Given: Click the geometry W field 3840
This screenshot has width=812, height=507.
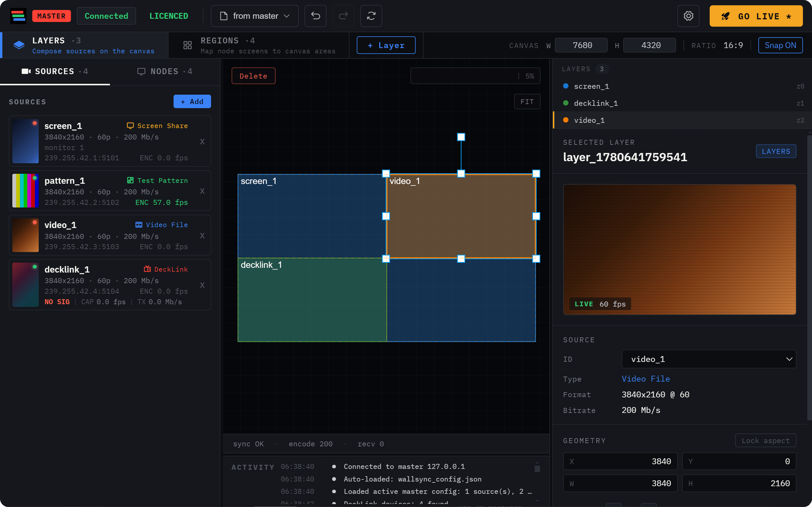Looking at the screenshot, I should [620, 483].
